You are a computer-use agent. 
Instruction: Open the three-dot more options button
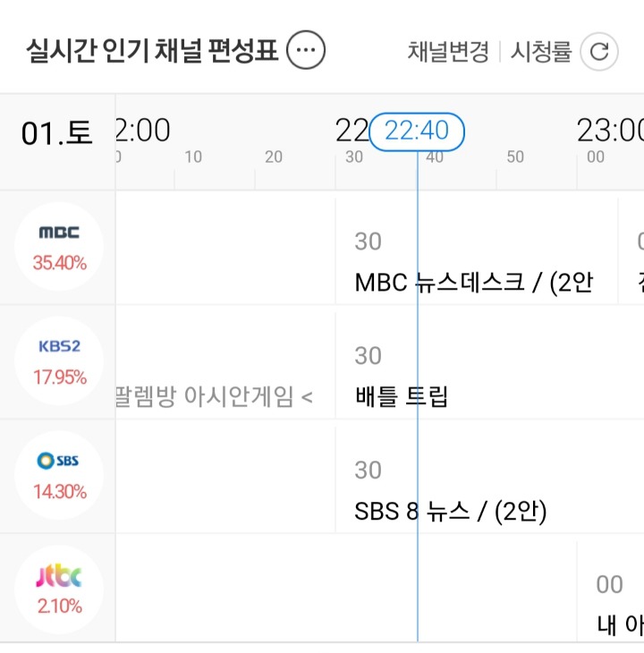pos(306,51)
